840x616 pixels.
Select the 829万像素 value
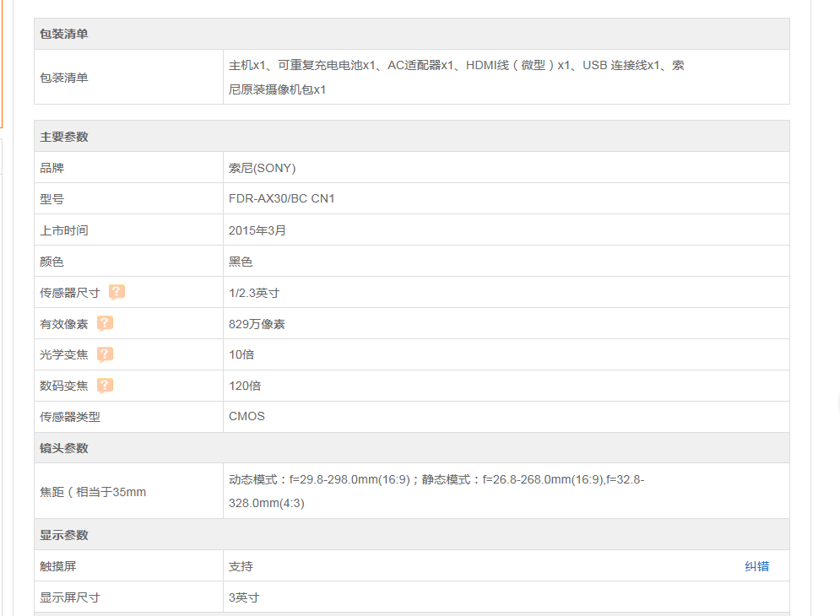pyautogui.click(x=257, y=324)
